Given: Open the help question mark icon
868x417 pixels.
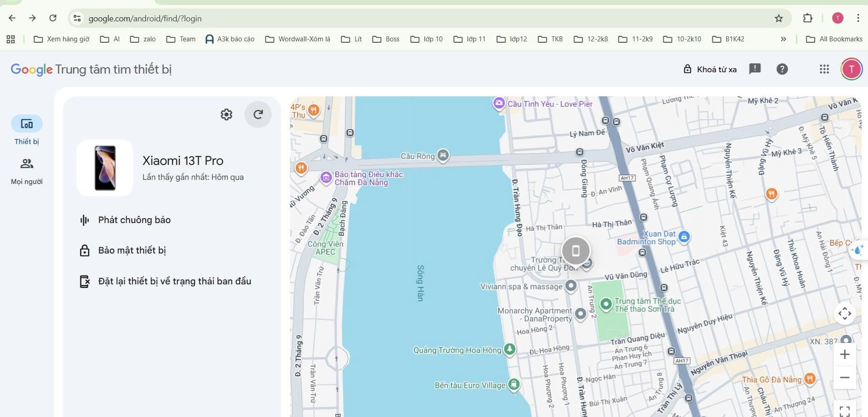Looking at the screenshot, I should pos(782,69).
